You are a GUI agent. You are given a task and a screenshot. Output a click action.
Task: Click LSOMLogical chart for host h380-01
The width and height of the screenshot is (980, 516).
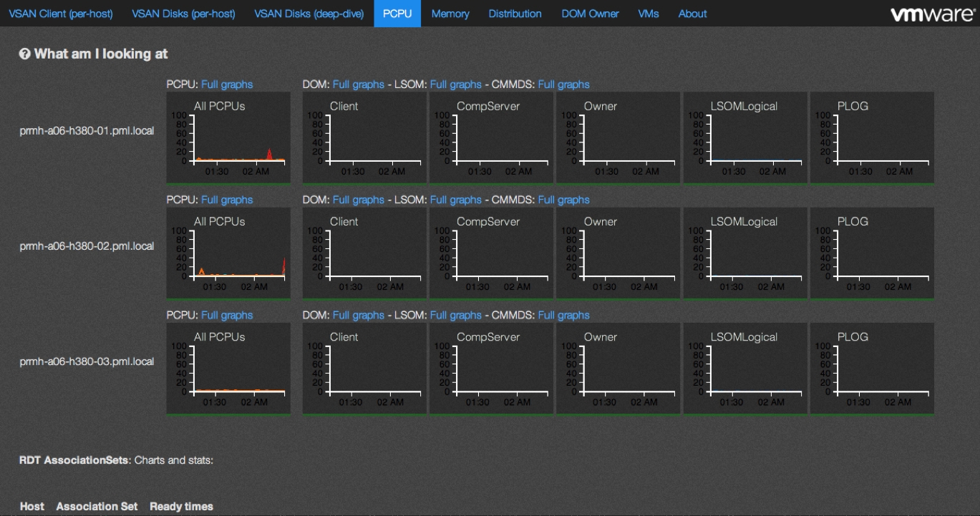[745, 137]
